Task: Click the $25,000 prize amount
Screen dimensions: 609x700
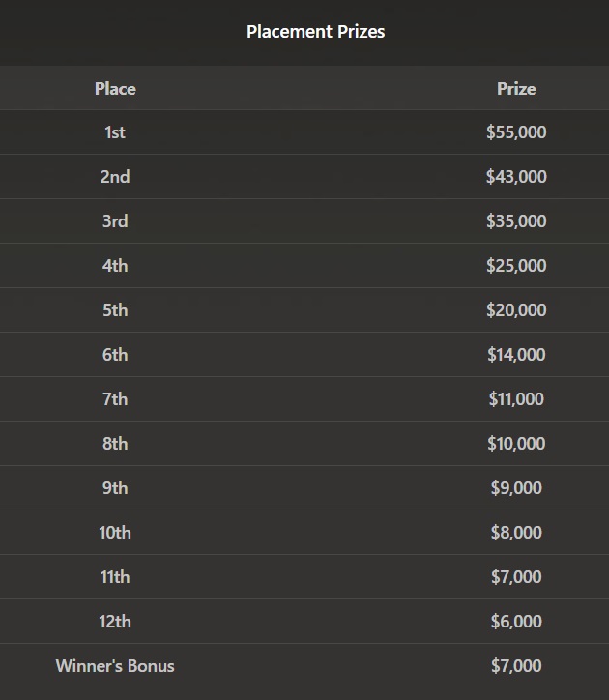Action: pos(516,266)
